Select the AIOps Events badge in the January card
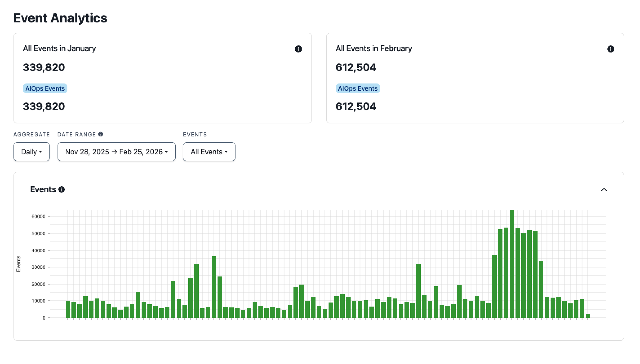 [x=45, y=88]
